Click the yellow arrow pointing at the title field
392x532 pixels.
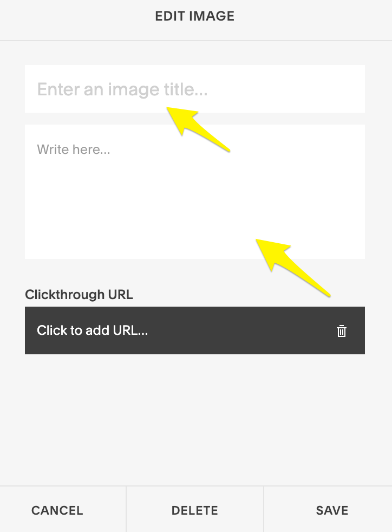197,128
